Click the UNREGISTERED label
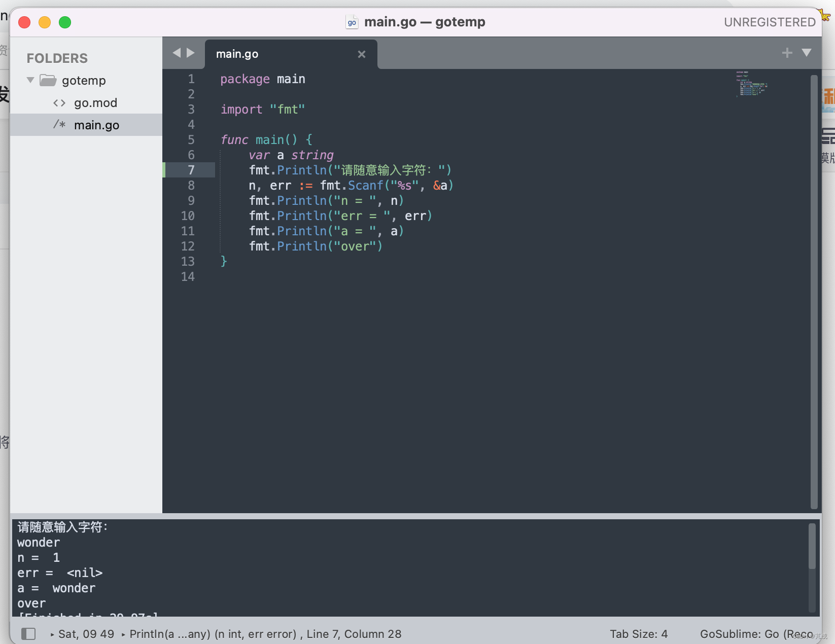The width and height of the screenshot is (835, 644). (x=769, y=22)
